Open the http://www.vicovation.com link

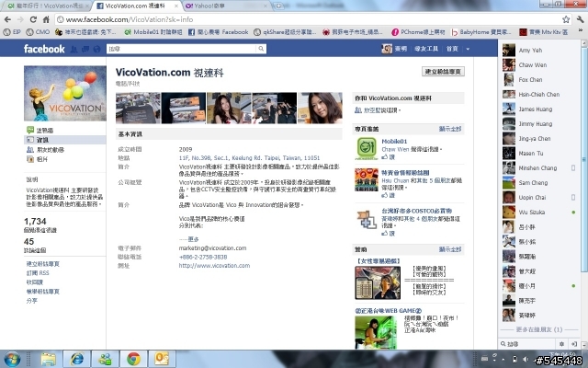tap(214, 266)
